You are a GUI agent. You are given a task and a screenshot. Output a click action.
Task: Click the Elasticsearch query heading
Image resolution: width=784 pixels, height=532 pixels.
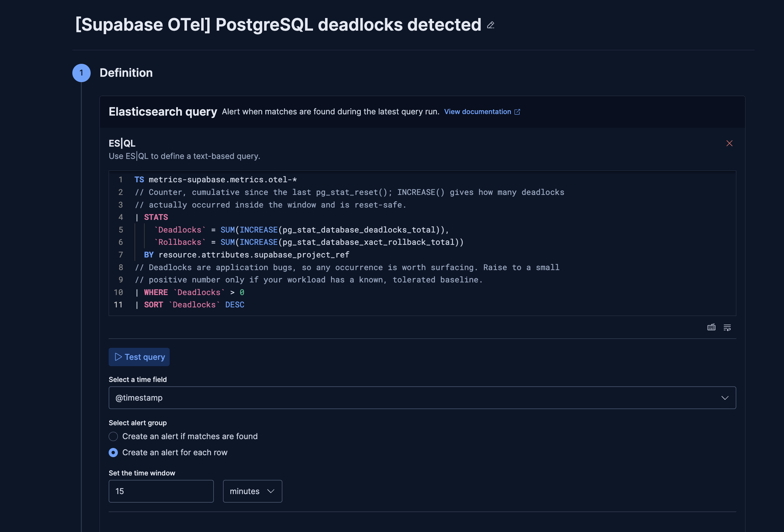click(x=163, y=112)
